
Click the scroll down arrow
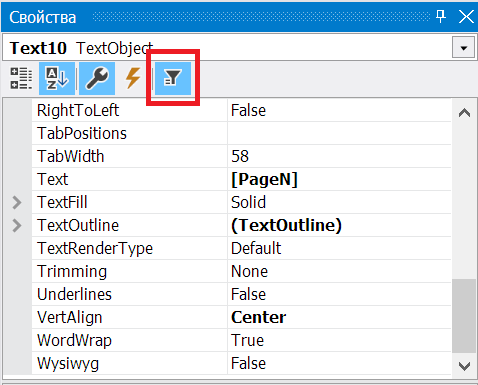click(464, 366)
